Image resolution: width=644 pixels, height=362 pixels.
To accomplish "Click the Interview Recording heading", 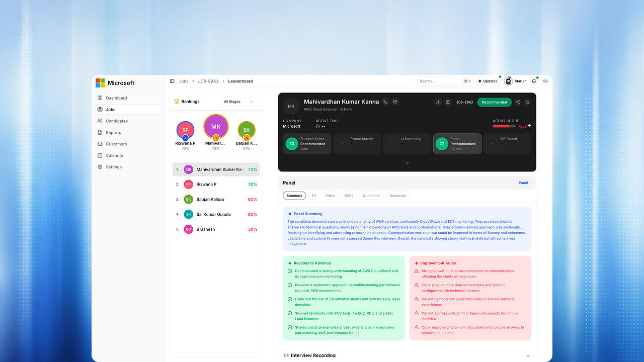I will (x=313, y=355).
